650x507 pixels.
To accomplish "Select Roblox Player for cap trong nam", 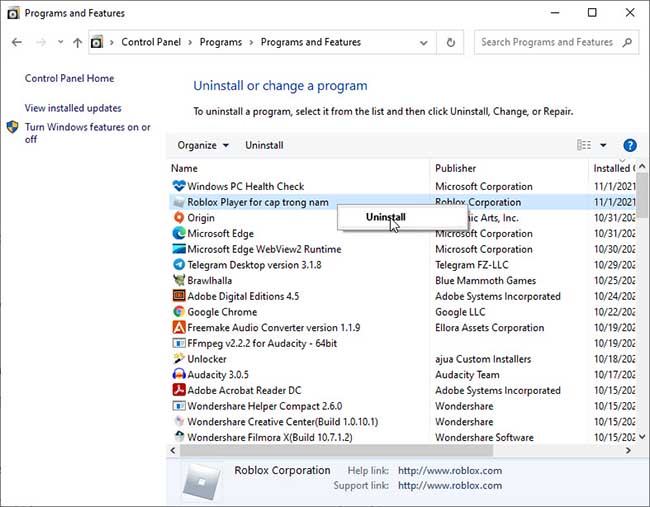I will pos(257,202).
